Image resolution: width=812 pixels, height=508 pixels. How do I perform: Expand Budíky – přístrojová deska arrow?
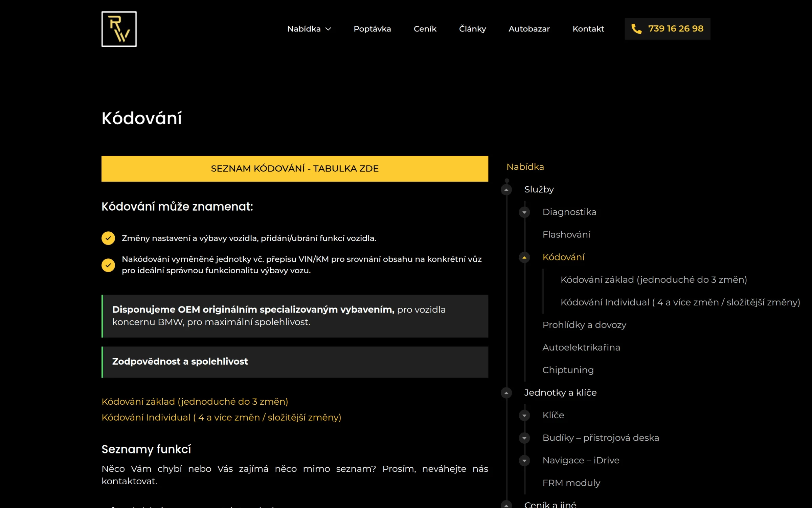[524, 438]
